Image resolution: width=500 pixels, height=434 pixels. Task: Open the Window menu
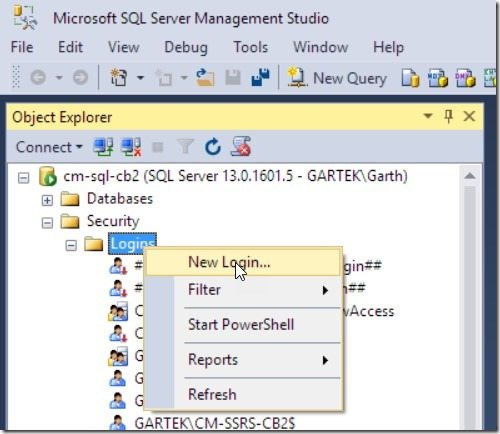[321, 47]
